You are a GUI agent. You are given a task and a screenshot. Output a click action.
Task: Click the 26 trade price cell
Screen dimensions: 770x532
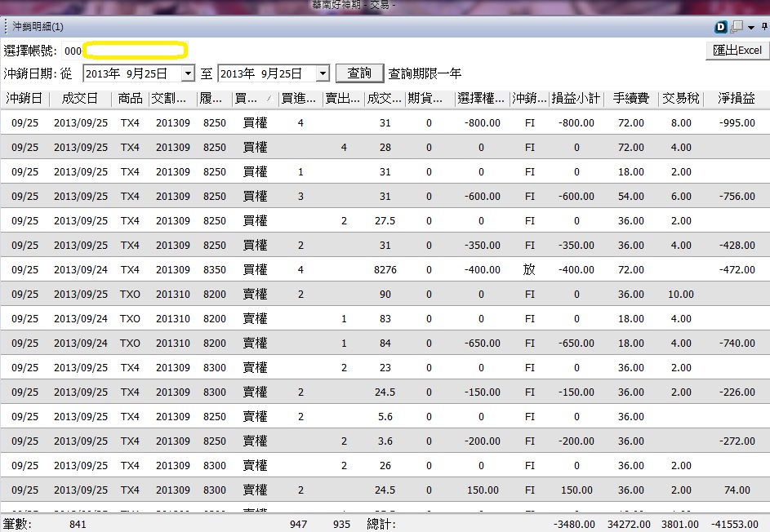coord(385,465)
